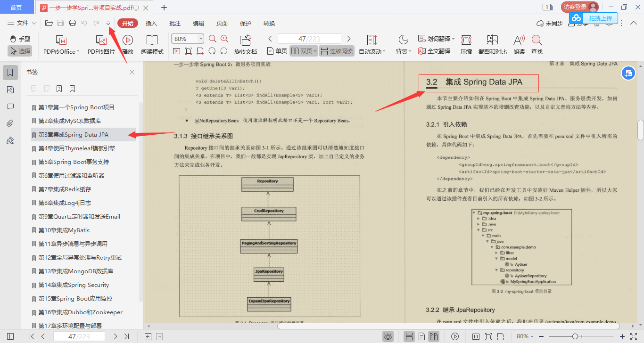Open 截图和对比 screenshot compare tool
The image size is (644, 343).
tap(493, 45)
